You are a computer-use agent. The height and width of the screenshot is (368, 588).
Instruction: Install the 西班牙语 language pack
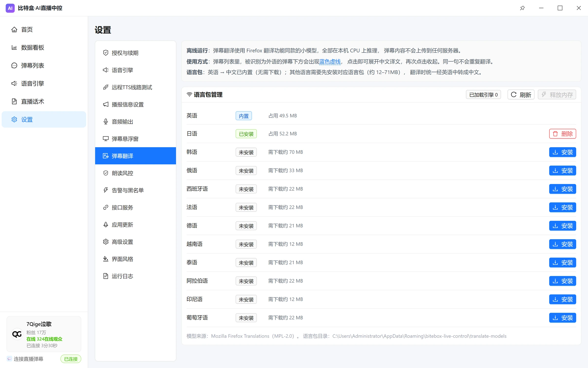[563, 189]
